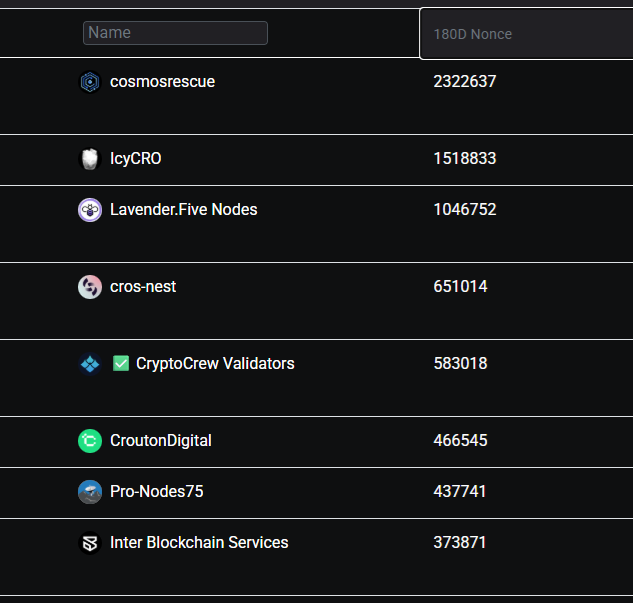Click the IcyCRO validator avatar icon
Viewport: 633px width, 603px height.
tap(90, 159)
